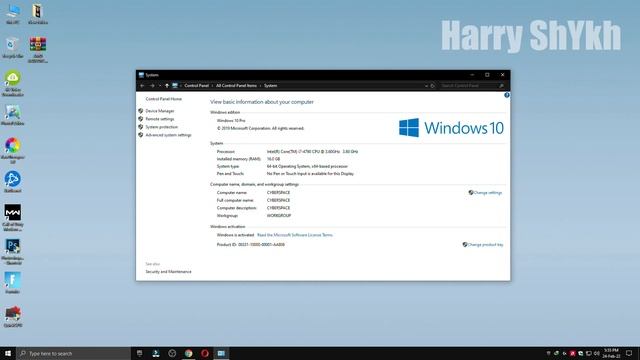The image size is (640, 360).
Task: Open the blue circle triangle desktop shortcut
Action: click(13, 182)
